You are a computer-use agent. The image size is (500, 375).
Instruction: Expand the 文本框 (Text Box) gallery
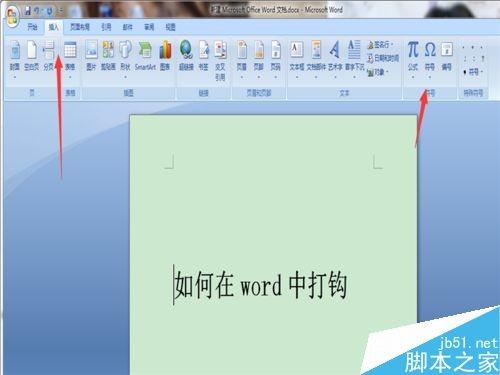(297, 59)
